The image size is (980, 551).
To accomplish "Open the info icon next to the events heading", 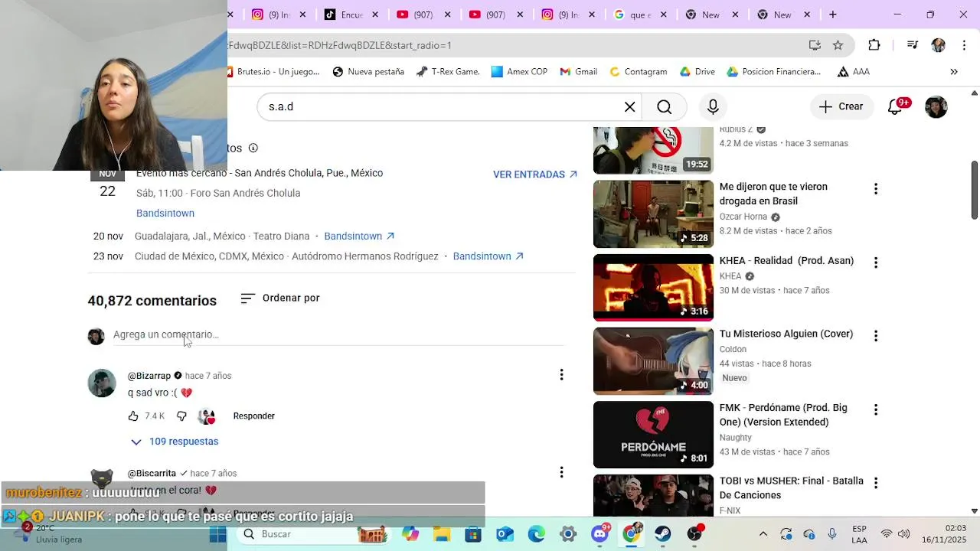I will tap(253, 148).
